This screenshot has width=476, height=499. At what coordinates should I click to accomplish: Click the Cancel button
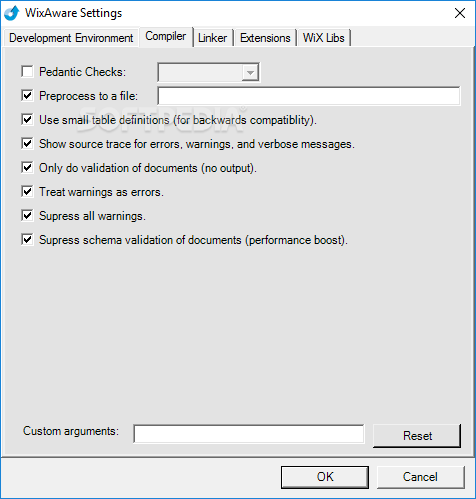(x=420, y=477)
